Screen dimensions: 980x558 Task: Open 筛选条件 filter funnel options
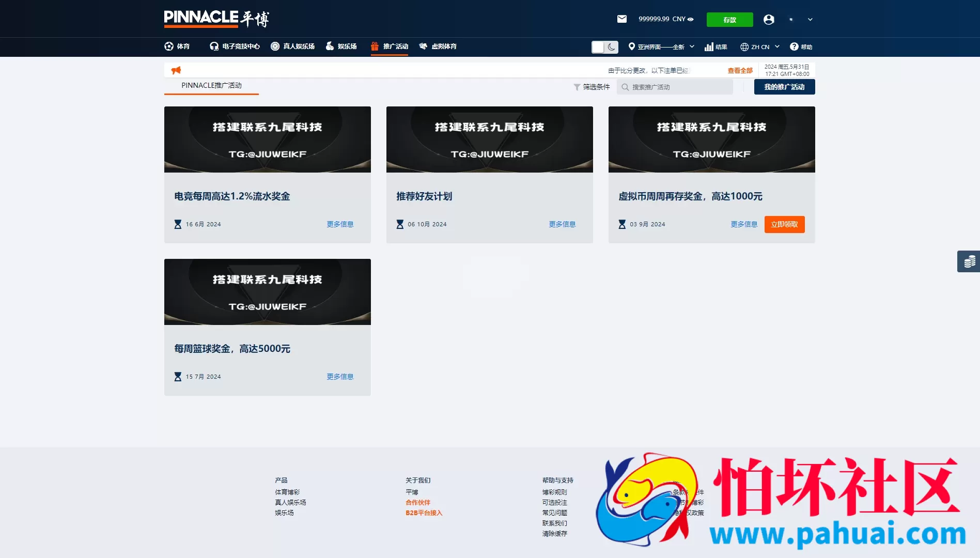(x=592, y=87)
